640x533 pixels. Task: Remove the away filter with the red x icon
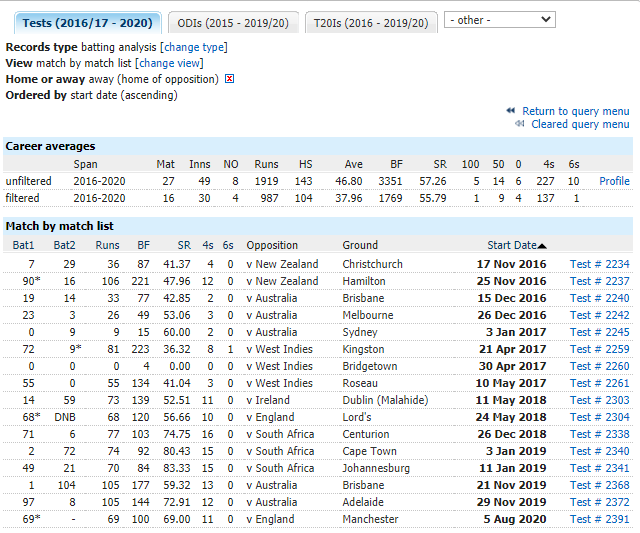tap(229, 79)
